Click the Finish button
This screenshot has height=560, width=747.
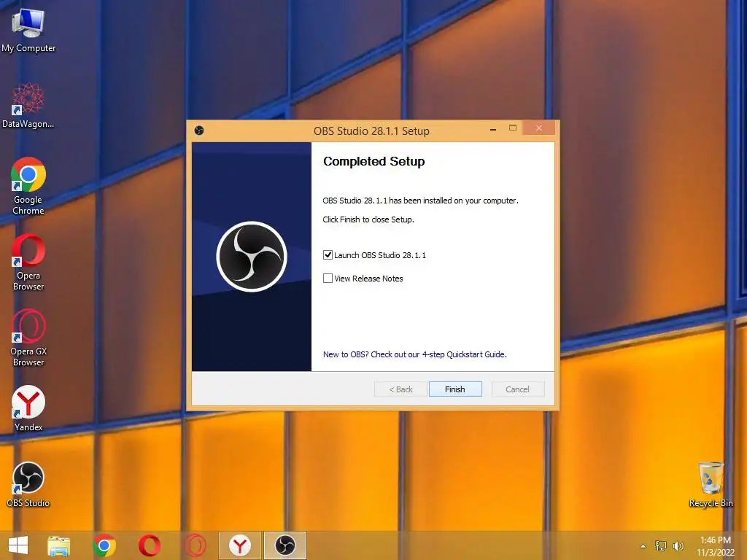pyautogui.click(x=455, y=389)
